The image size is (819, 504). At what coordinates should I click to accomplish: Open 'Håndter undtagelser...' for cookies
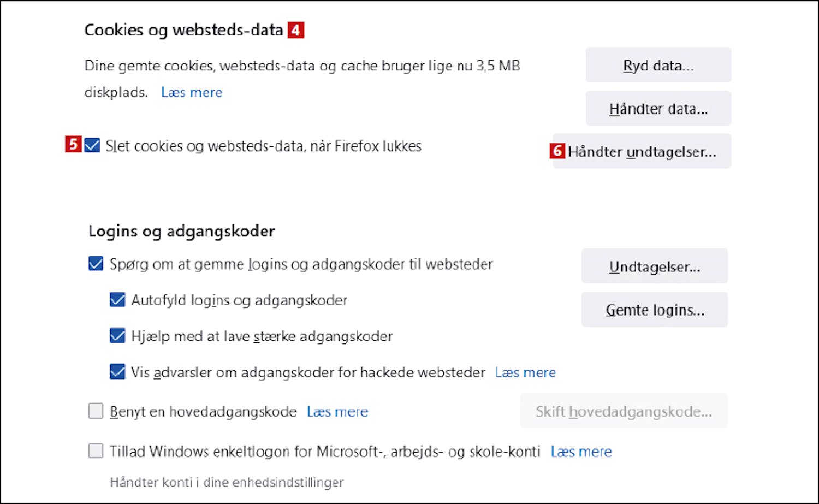642,152
